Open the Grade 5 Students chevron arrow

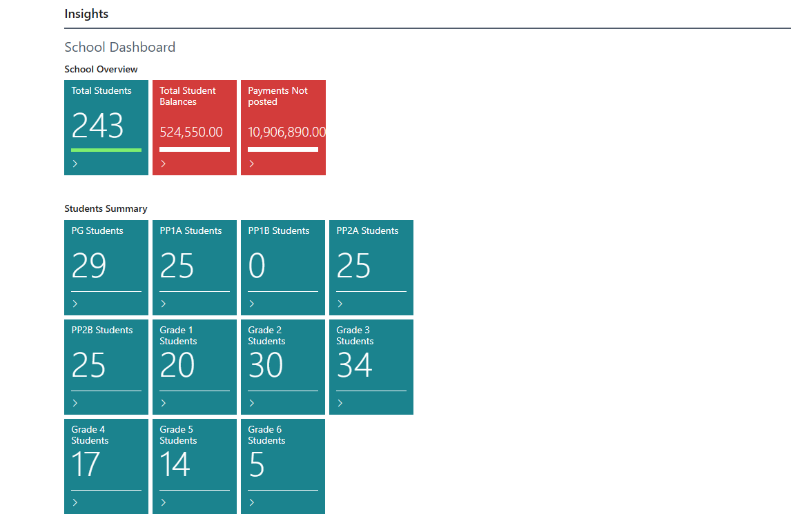click(x=164, y=502)
